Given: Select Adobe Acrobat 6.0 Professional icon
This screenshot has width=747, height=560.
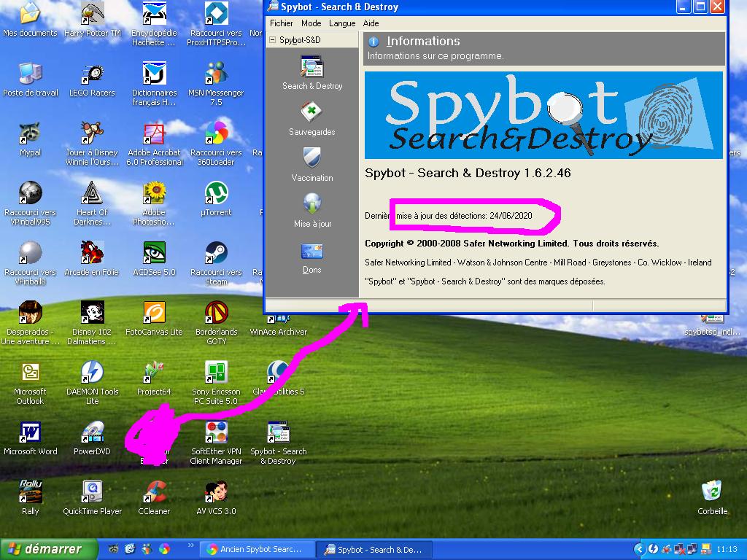Looking at the screenshot, I should (x=154, y=144).
